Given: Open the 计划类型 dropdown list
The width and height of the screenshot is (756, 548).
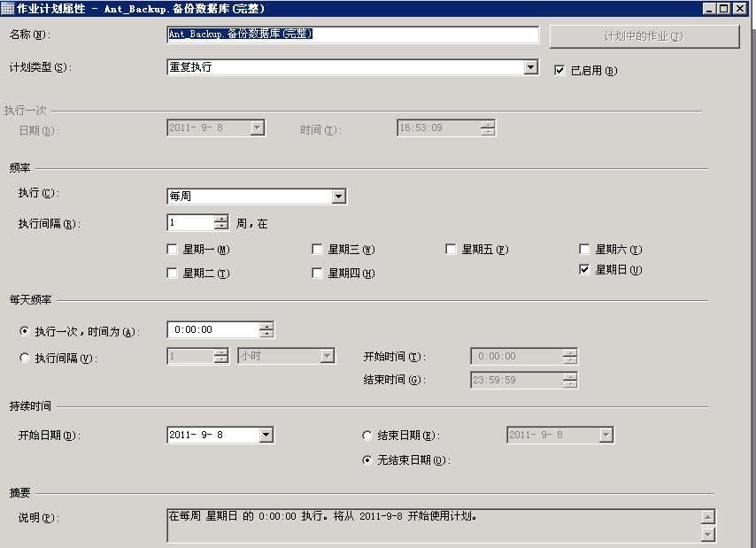Looking at the screenshot, I should click(x=530, y=67).
